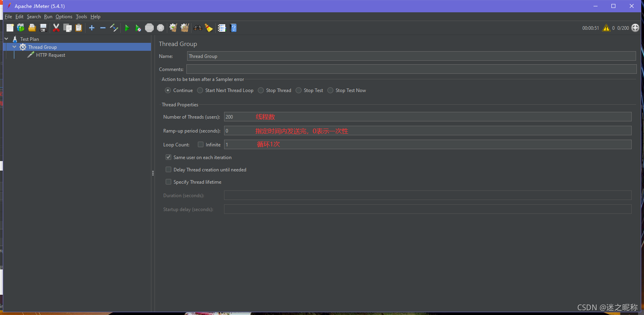This screenshot has height=315, width=644.
Task: Select Test Plan in the tree
Action: (29, 39)
